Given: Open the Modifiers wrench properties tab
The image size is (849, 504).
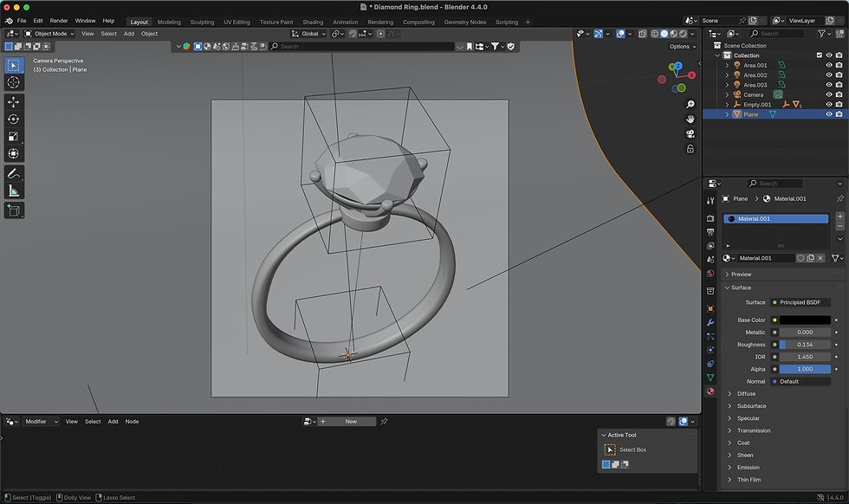Looking at the screenshot, I should 710,323.
